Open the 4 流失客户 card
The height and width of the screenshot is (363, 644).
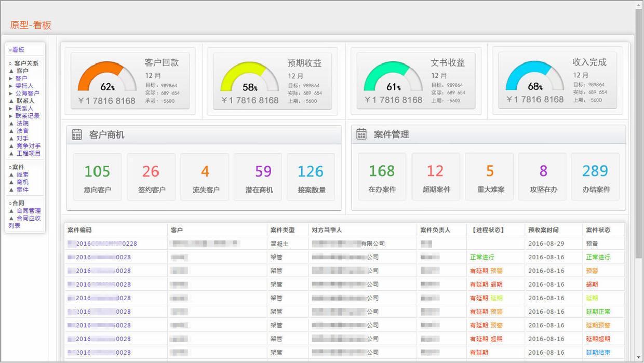(x=205, y=177)
